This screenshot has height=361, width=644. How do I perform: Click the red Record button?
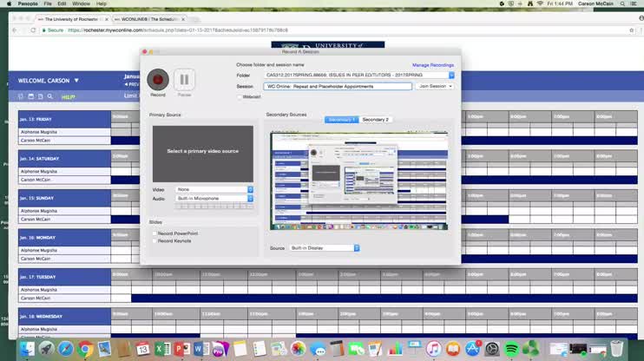158,80
